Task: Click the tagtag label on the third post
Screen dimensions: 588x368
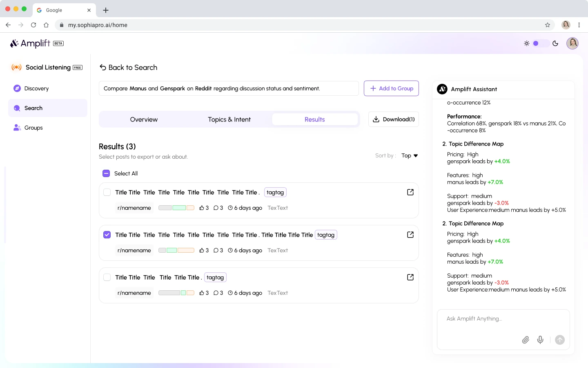Action: tap(215, 277)
